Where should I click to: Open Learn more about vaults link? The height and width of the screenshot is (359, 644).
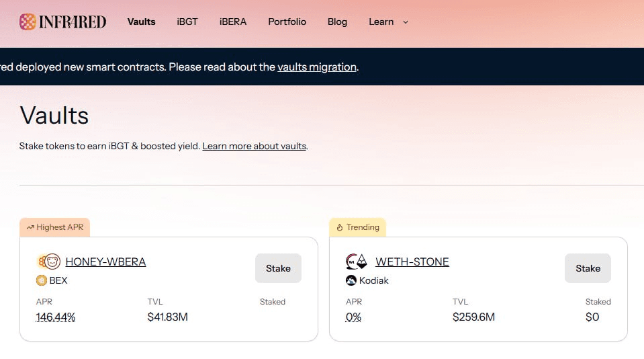(255, 146)
